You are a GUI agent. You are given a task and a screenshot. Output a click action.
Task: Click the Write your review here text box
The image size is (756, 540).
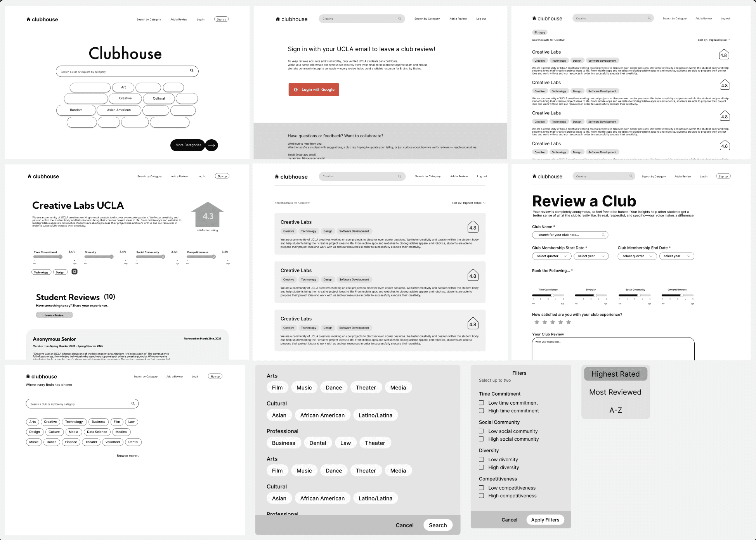click(613, 348)
